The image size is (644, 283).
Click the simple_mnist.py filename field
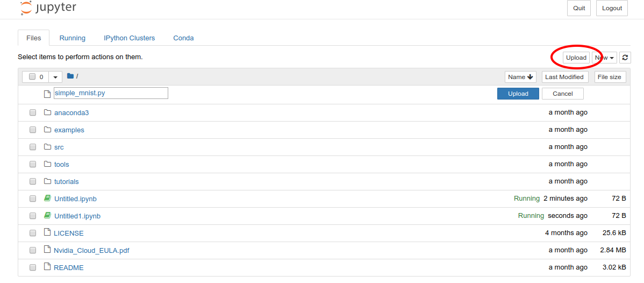pyautogui.click(x=111, y=93)
